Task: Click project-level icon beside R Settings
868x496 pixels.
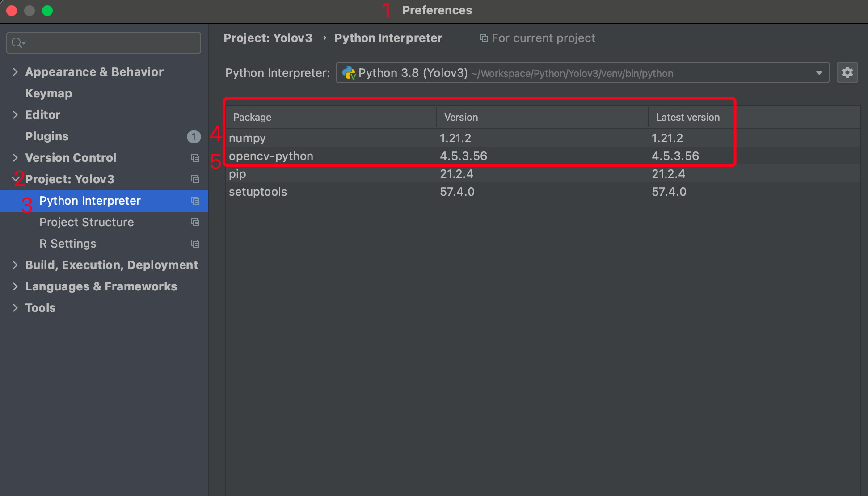Action: click(195, 244)
